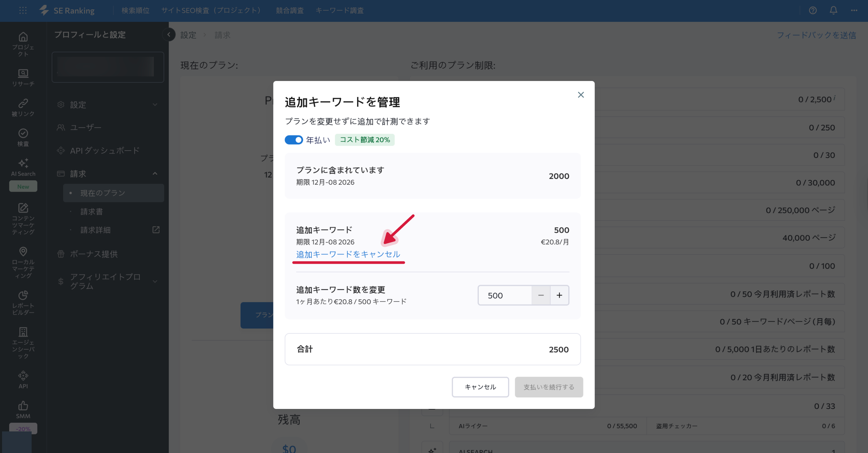Toggle the 年払い annual billing switch
Screen dimensions: 868x453
click(x=293, y=140)
